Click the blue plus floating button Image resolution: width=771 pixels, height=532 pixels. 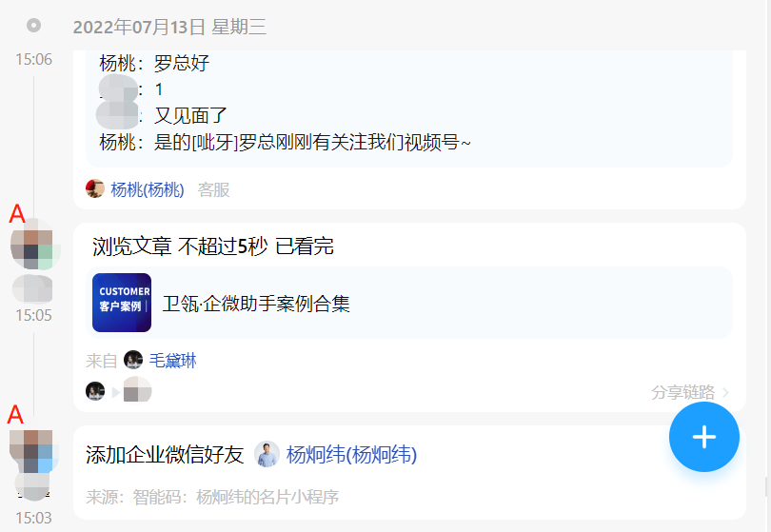click(x=703, y=437)
